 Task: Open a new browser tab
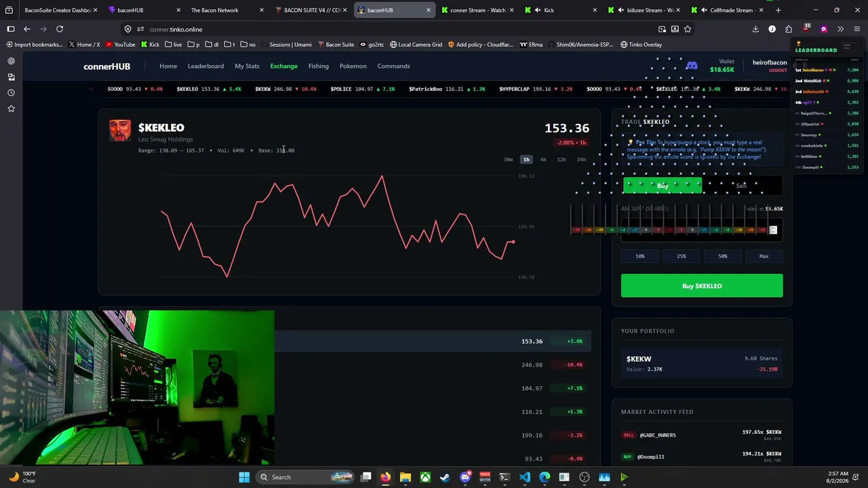tap(778, 10)
